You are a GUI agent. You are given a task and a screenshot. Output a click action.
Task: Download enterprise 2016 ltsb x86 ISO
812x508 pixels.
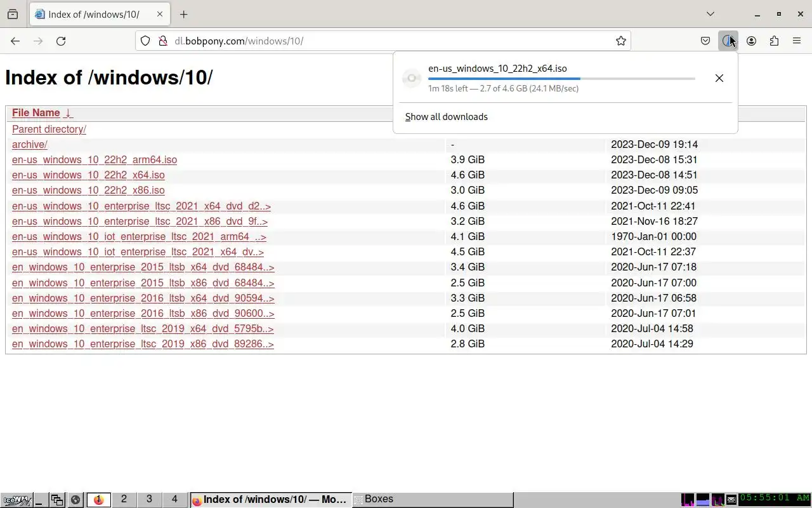click(x=143, y=314)
